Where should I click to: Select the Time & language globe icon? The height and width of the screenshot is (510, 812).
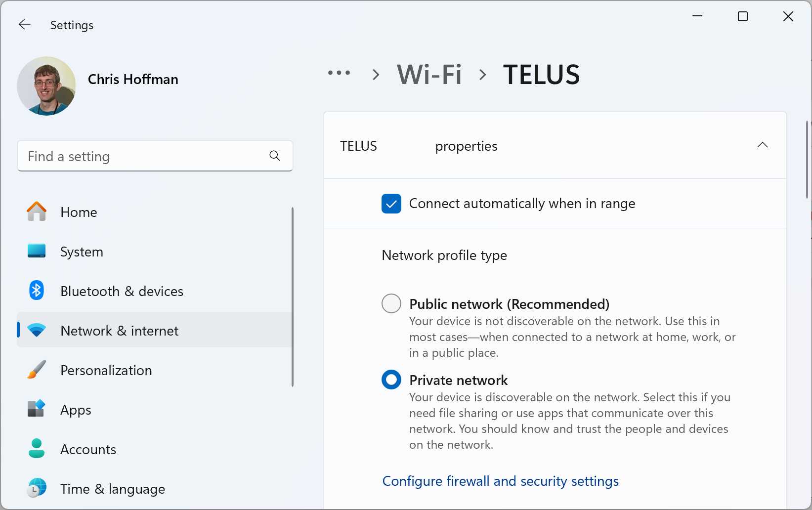pos(36,488)
